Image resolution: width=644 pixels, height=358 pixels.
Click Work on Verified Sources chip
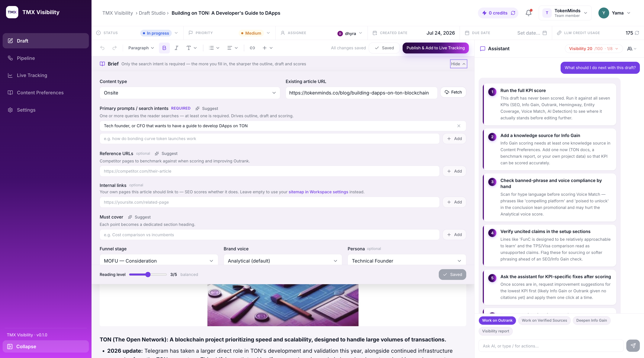[544, 321]
